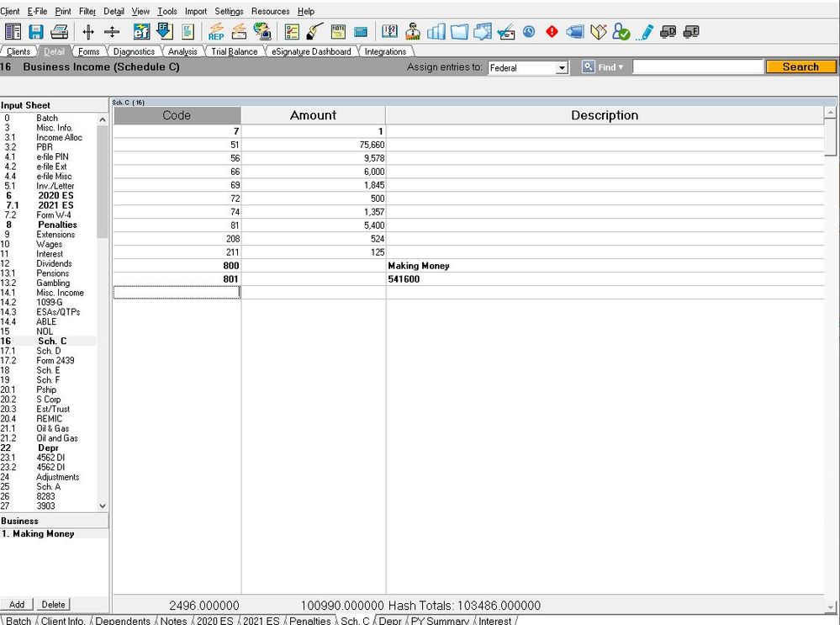This screenshot has height=625, width=840.
Task: Click the Print icon in toolbar
Action: tap(59, 32)
